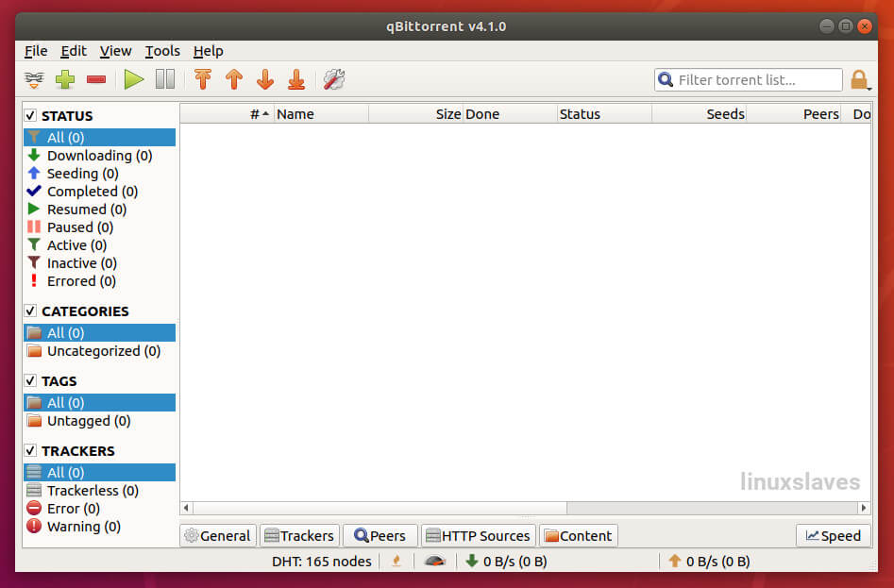The height and width of the screenshot is (588, 894).
Task: Switch to the Content tab
Action: [x=579, y=535]
